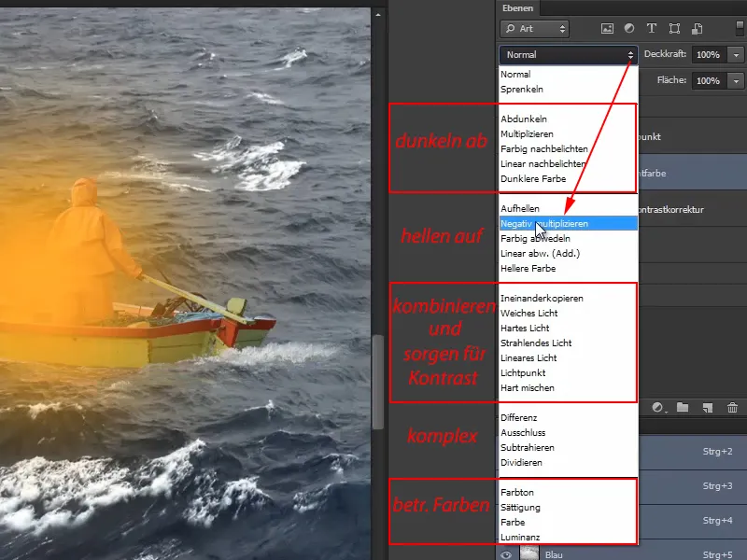Click Fläche 100% input field
The width and height of the screenshot is (747, 560).
[710, 81]
